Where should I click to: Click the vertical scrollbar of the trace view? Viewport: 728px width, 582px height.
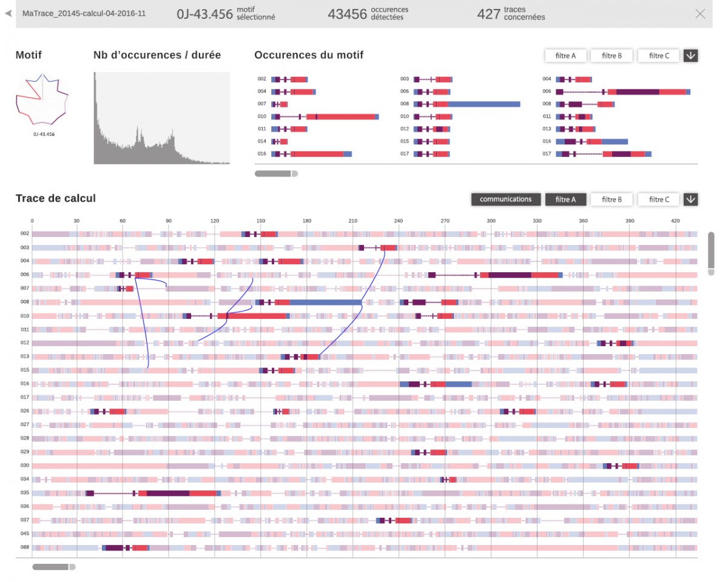711,252
